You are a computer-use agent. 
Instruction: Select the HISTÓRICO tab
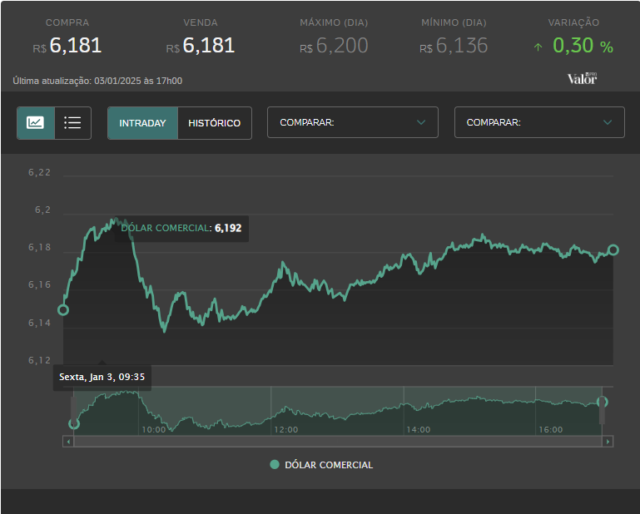point(214,123)
